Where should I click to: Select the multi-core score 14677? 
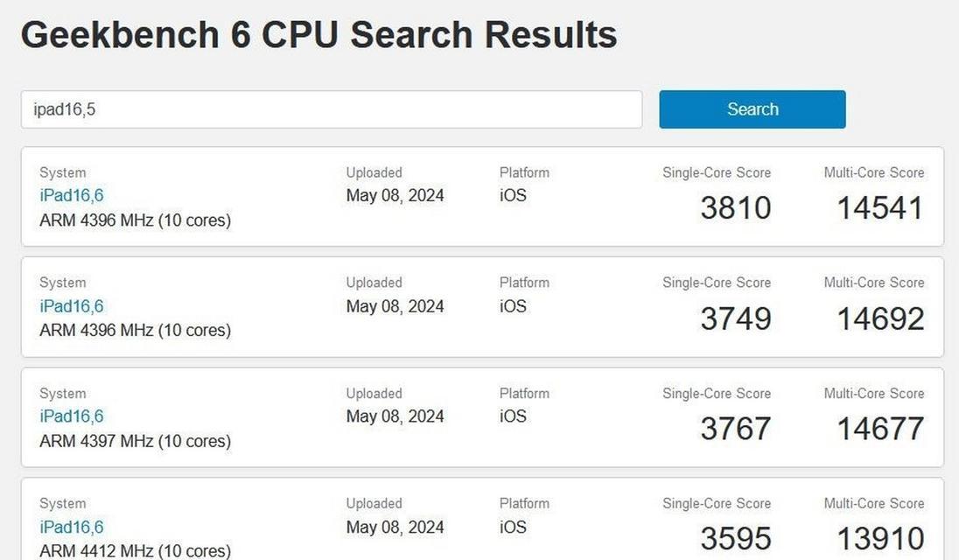point(880,429)
